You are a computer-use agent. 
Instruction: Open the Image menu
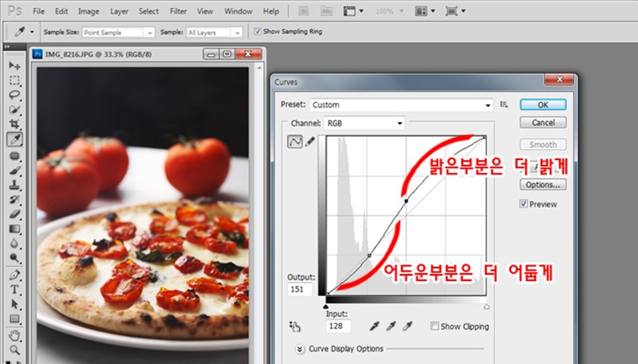pyautogui.click(x=89, y=11)
